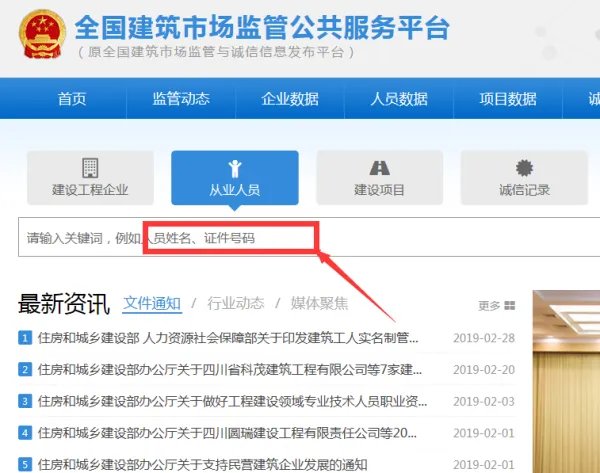Image resolution: width=600 pixels, height=473 pixels.
Task: Switch to 建设工程企业 search tab
Action: [x=90, y=178]
